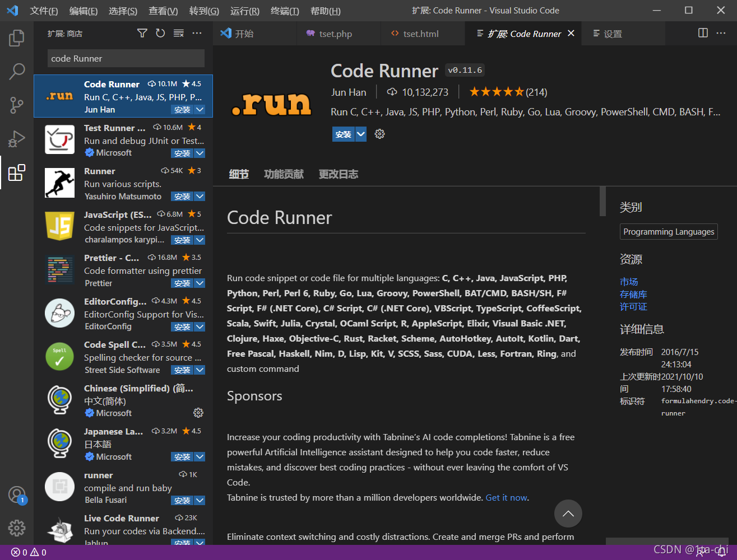Open the 存储库 repository link
The image size is (737, 560).
(x=633, y=294)
